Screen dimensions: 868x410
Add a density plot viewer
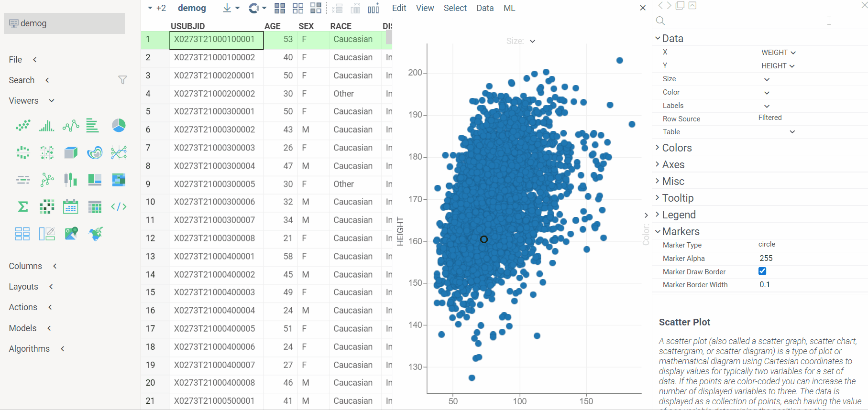(x=95, y=153)
